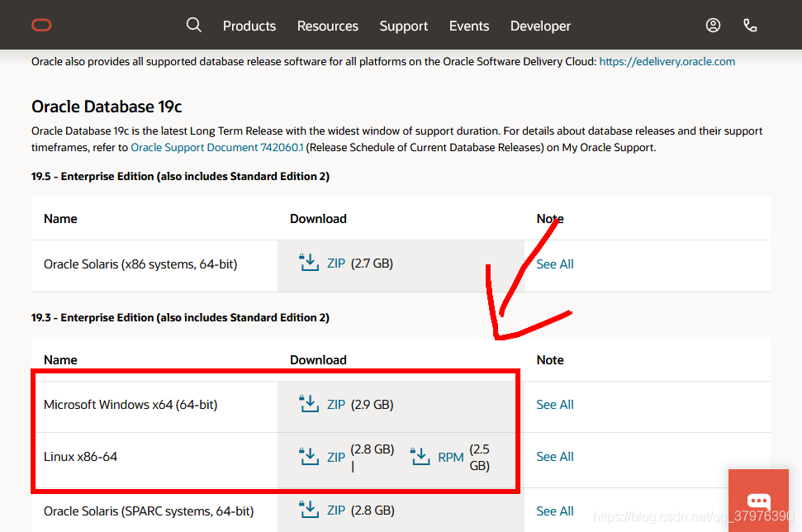802x532 pixels.
Task: Click the 19.5 - Enterprise Edition heading
Action: pos(180,177)
